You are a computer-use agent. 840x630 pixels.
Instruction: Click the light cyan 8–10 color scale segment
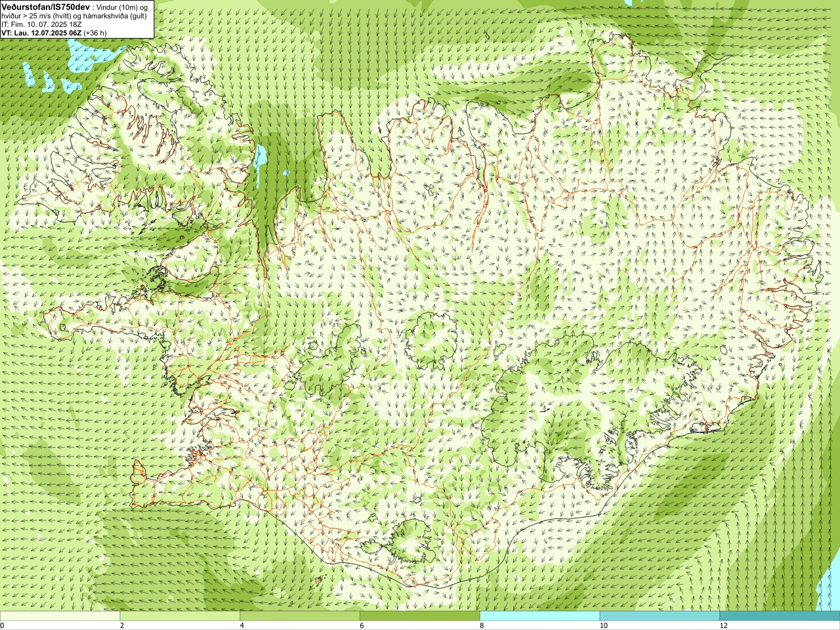pyautogui.click(x=540, y=616)
